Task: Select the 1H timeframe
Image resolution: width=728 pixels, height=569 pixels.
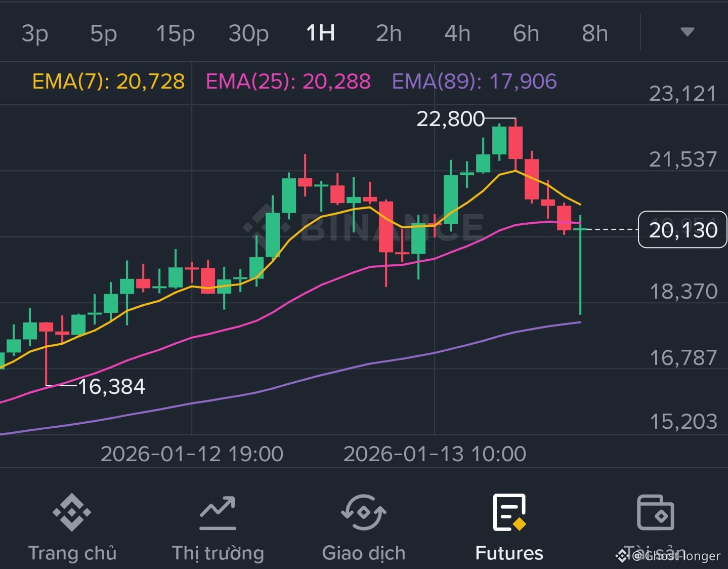Action: pos(321,33)
